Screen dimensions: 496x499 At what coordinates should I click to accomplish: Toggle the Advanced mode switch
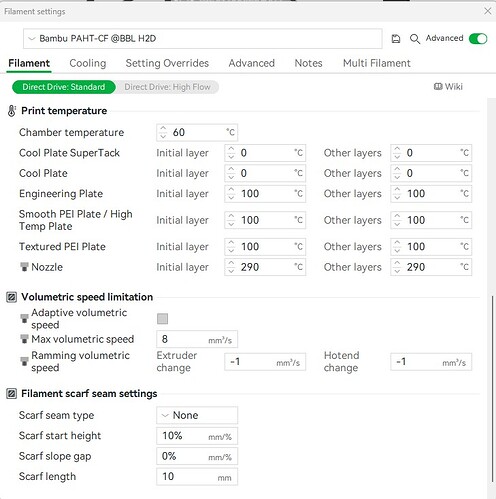[478, 39]
